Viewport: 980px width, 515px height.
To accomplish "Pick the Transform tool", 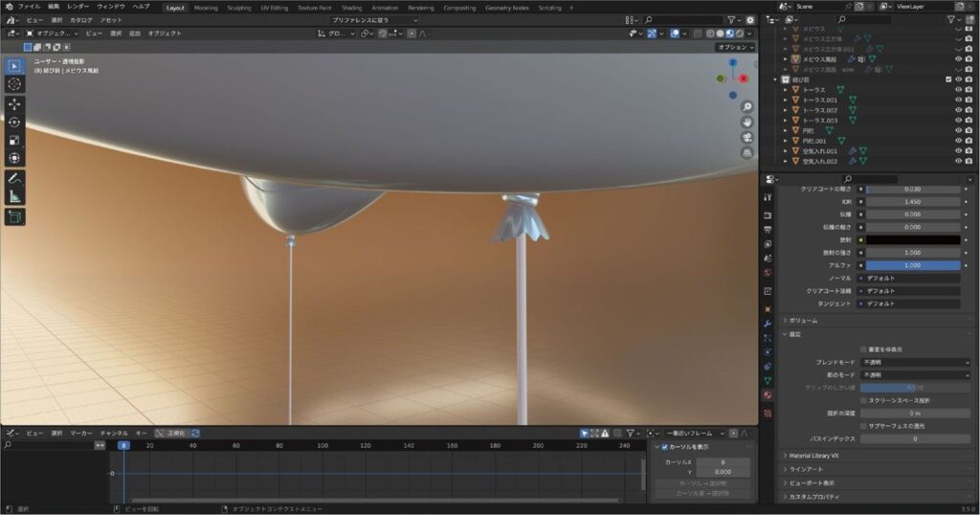I will (x=14, y=159).
